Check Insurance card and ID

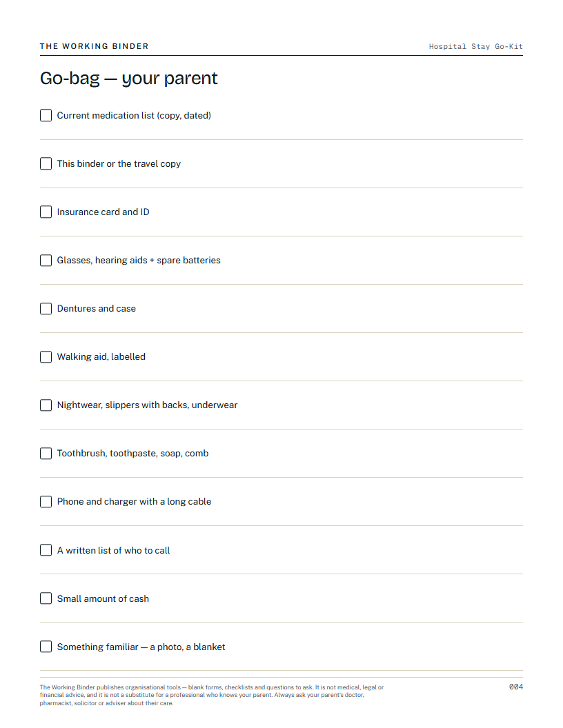click(x=46, y=212)
